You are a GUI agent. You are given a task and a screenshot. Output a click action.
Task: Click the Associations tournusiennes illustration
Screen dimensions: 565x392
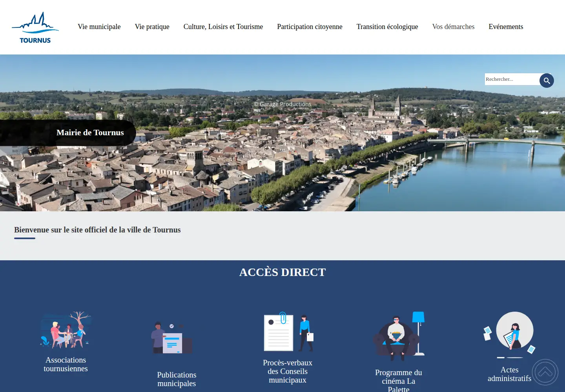(x=66, y=330)
